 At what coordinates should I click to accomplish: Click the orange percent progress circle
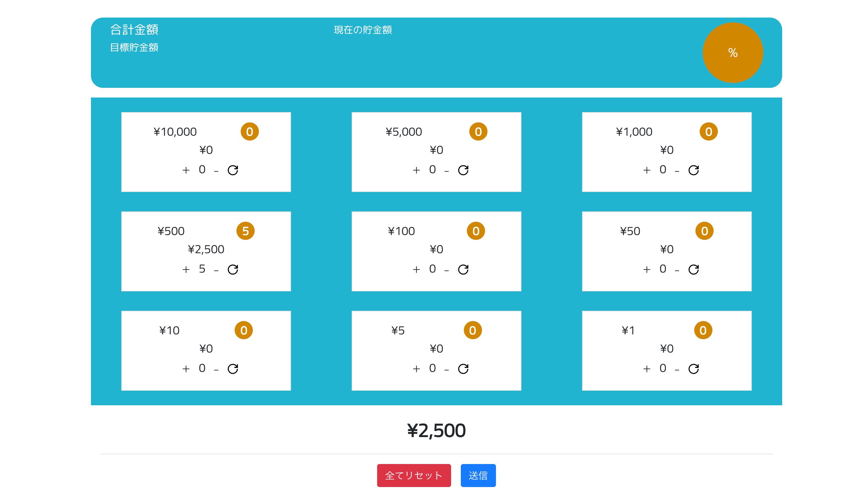click(x=733, y=52)
